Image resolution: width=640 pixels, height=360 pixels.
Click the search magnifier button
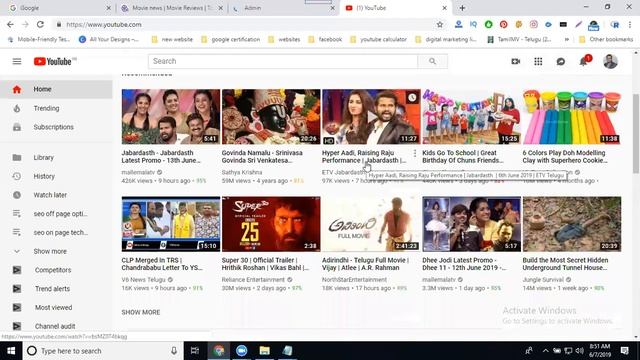(x=432, y=61)
